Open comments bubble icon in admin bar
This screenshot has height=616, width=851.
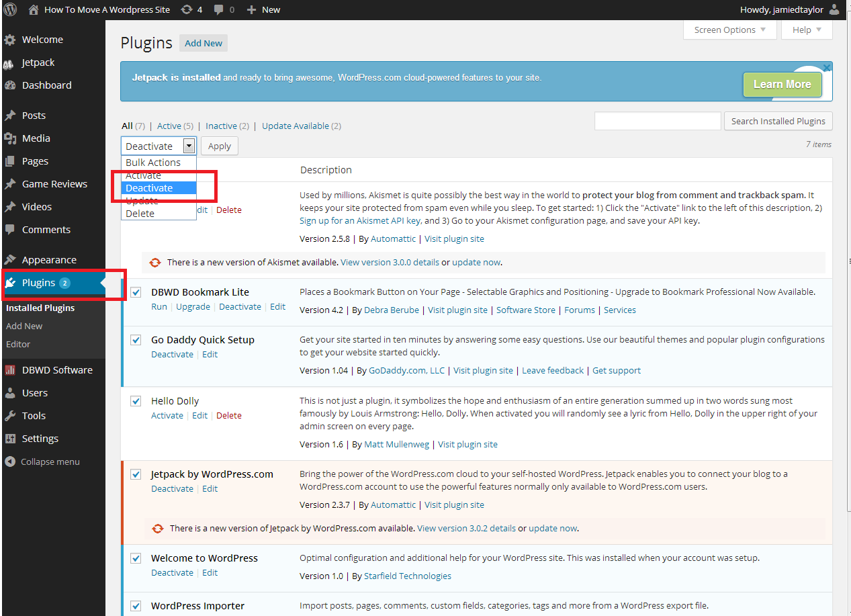click(219, 9)
